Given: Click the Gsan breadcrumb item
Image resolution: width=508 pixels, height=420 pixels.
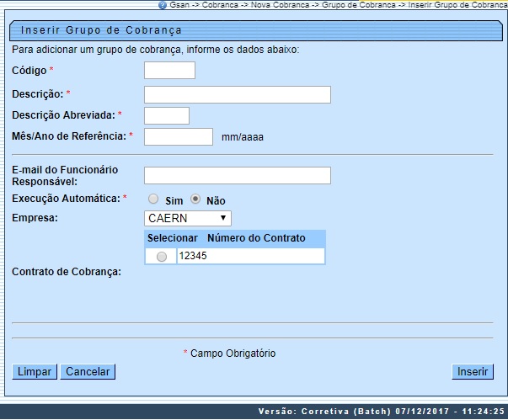Looking at the screenshot, I should pyautogui.click(x=179, y=5).
